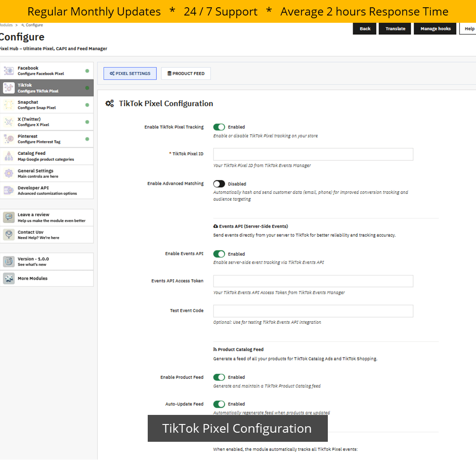Open Pinterest Configure Pinterest Tag section

[x=47, y=139]
